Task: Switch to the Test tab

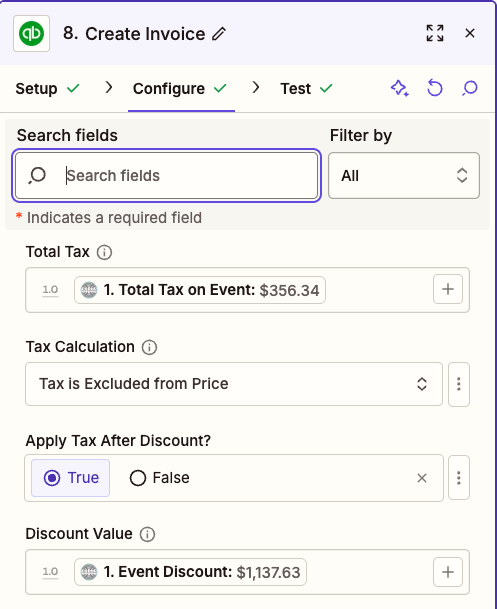Action: tap(306, 89)
